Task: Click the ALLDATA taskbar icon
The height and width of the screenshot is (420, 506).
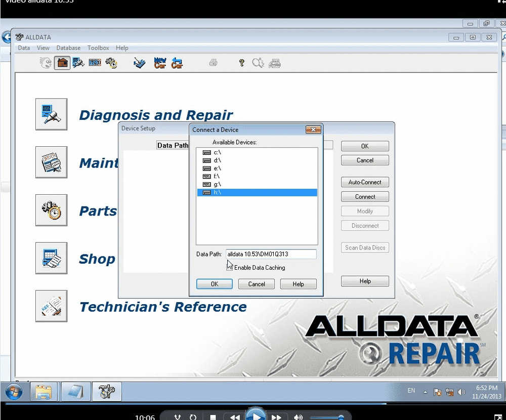Action: (107, 392)
